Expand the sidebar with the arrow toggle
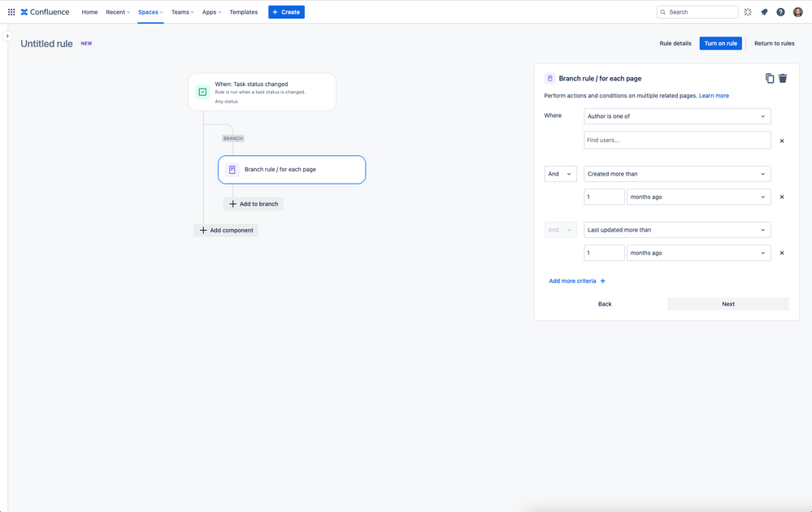Image resolution: width=812 pixels, height=512 pixels. click(7, 36)
